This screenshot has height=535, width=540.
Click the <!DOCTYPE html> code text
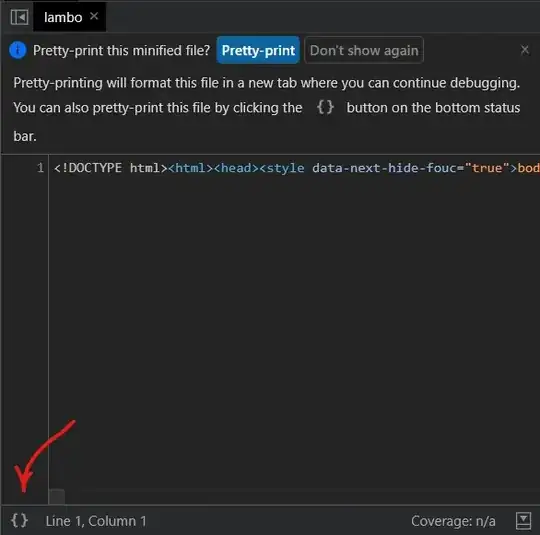(x=111, y=168)
